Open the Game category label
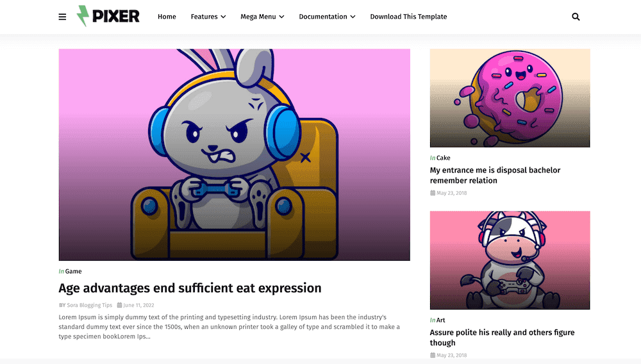Image resolution: width=641 pixels, height=364 pixels. [x=73, y=271]
